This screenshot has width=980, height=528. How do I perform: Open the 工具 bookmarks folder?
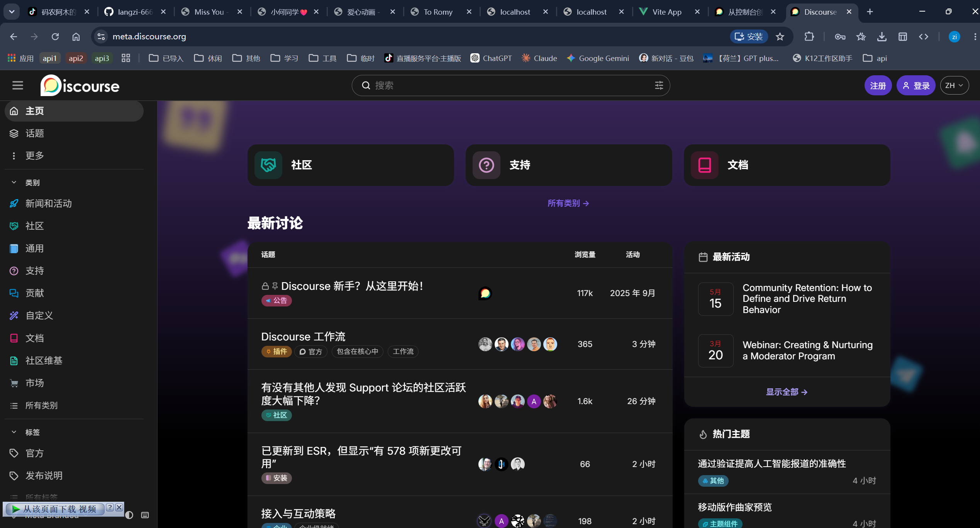(322, 58)
